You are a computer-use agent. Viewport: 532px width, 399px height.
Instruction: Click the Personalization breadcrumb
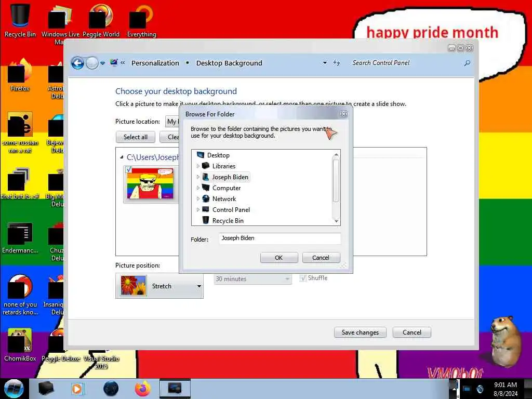155,63
